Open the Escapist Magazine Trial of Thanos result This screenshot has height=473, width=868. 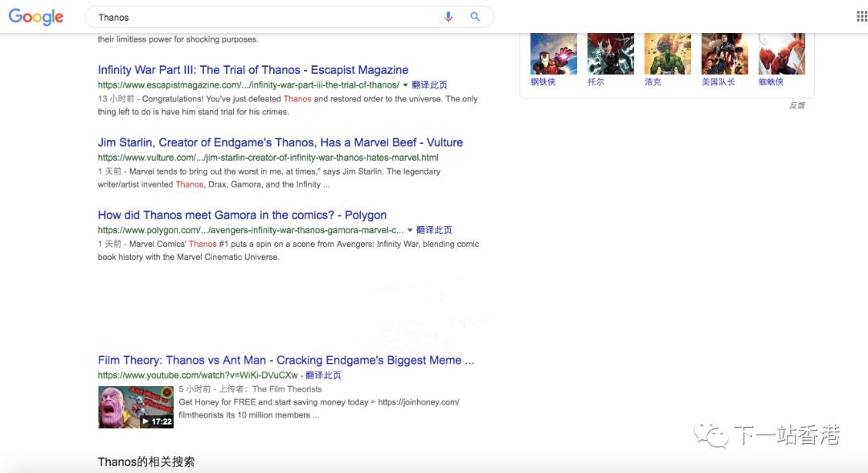pyautogui.click(x=253, y=70)
